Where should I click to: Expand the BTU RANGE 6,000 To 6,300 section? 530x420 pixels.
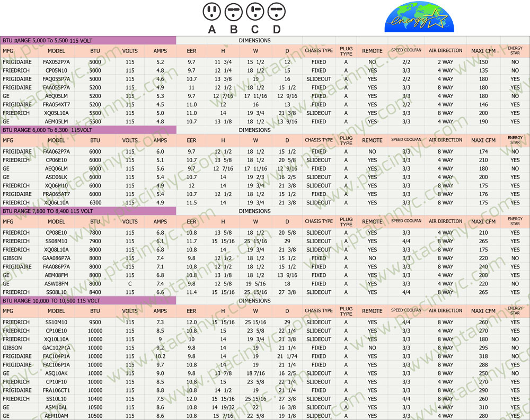[x=88, y=130]
